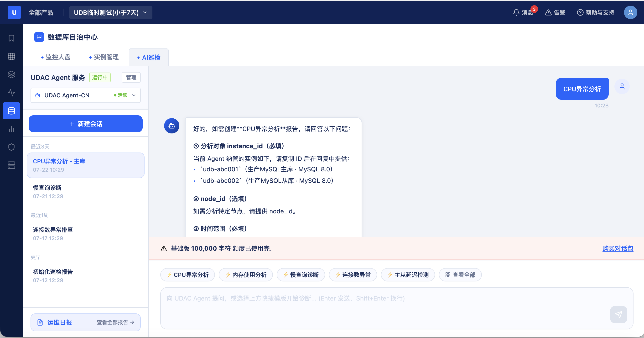Click the 购买对话包 link

[618, 248]
